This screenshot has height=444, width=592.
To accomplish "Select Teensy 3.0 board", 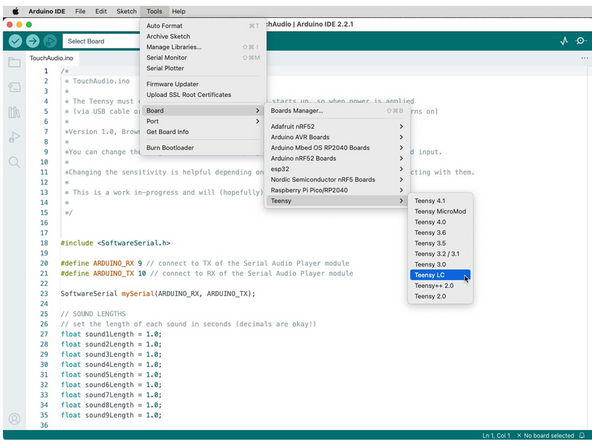I will click(440, 264).
